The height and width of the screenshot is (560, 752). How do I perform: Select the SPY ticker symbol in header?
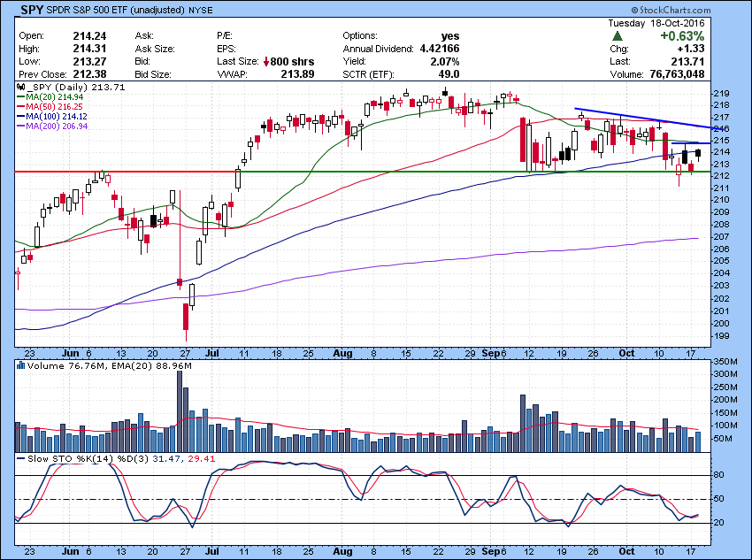pyautogui.click(x=32, y=9)
